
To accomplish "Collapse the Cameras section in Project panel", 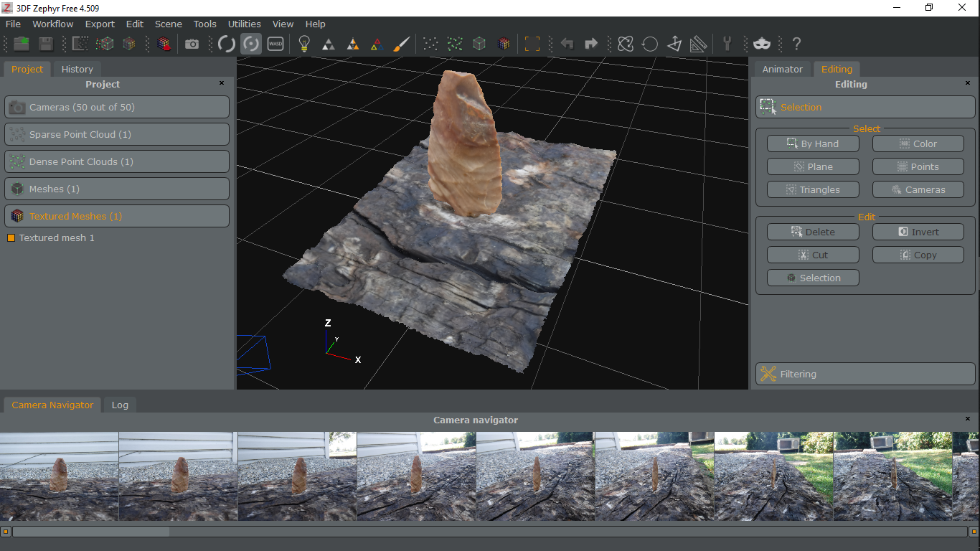I will pyautogui.click(x=117, y=107).
